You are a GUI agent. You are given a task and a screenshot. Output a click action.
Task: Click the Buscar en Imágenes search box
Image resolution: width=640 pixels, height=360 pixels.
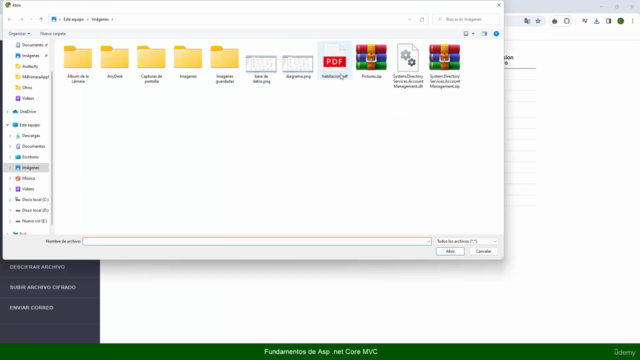pyautogui.click(x=466, y=19)
